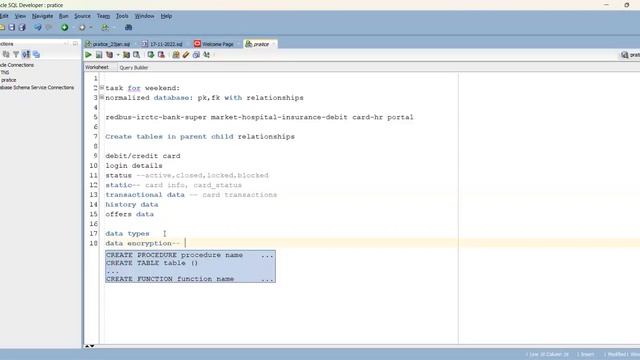Click 'login details' on line 10
The height and width of the screenshot is (360, 640).
(x=134, y=166)
